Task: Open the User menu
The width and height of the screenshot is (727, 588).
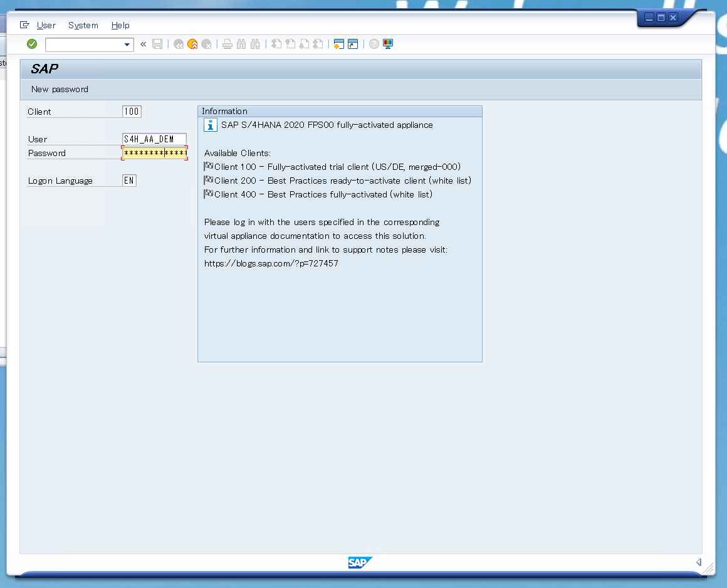Action: [x=46, y=25]
